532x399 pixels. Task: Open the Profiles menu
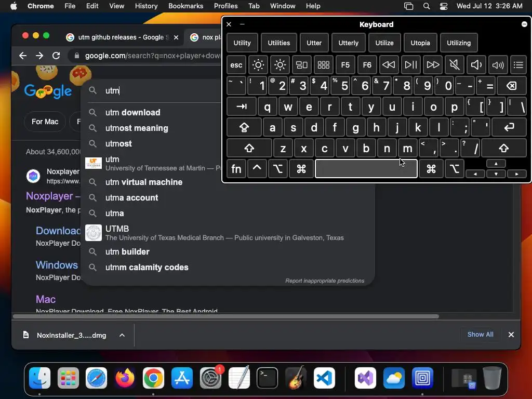(x=225, y=6)
